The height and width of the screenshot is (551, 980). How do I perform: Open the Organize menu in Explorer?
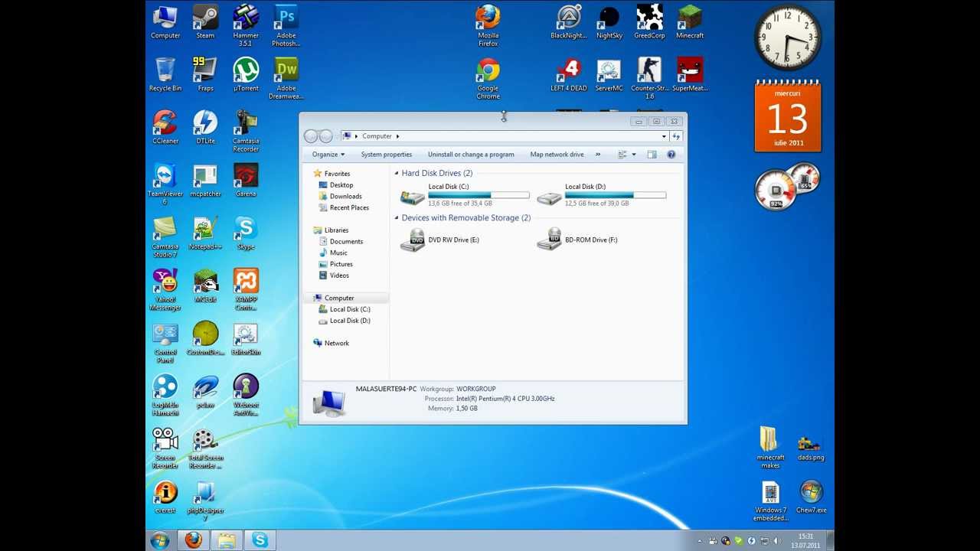pyautogui.click(x=328, y=155)
